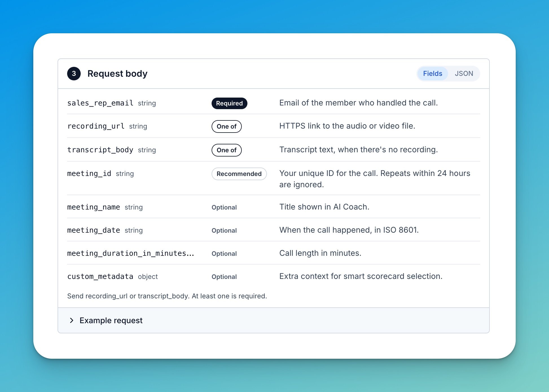Click the object type label of custom_metadata
Screen dimensions: 549x392
[148, 277]
